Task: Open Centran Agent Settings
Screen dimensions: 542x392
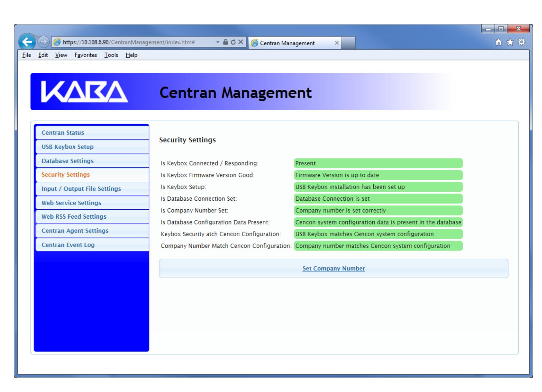Action: pyautogui.click(x=92, y=231)
